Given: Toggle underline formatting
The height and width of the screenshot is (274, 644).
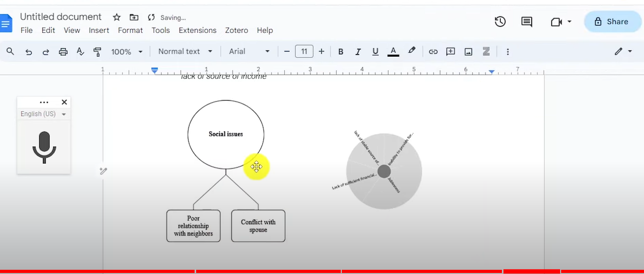Looking at the screenshot, I should (x=375, y=52).
